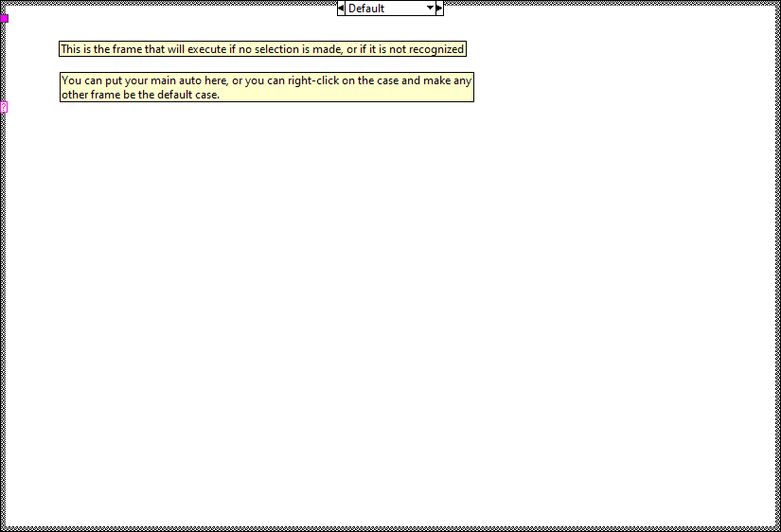Select the 'no selection is made' comment
This screenshot has width=781, height=532.
point(262,49)
